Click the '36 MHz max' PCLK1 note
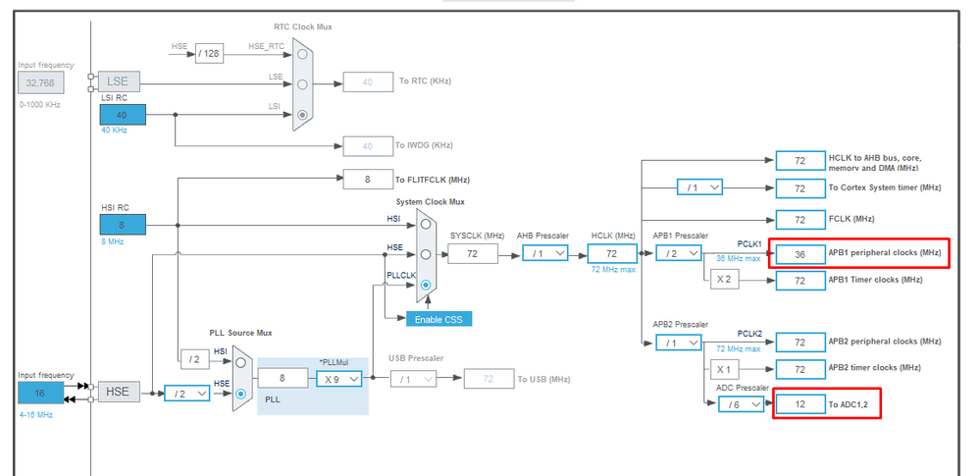 (738, 258)
